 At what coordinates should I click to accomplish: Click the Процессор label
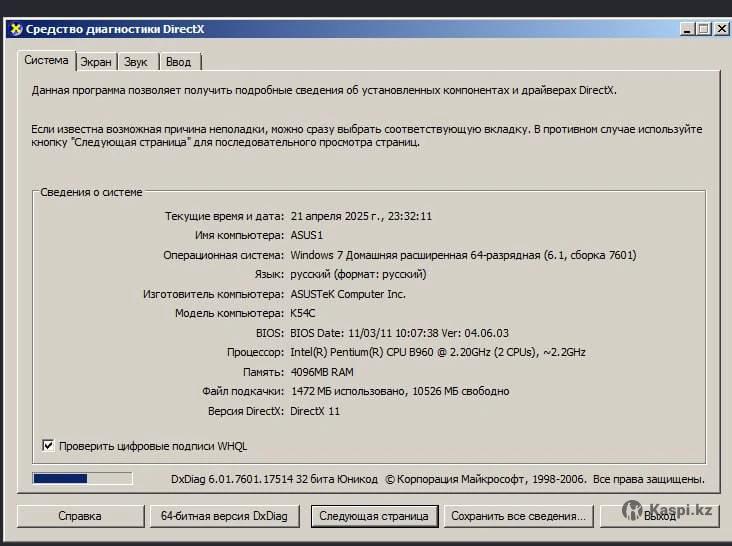[255, 352]
